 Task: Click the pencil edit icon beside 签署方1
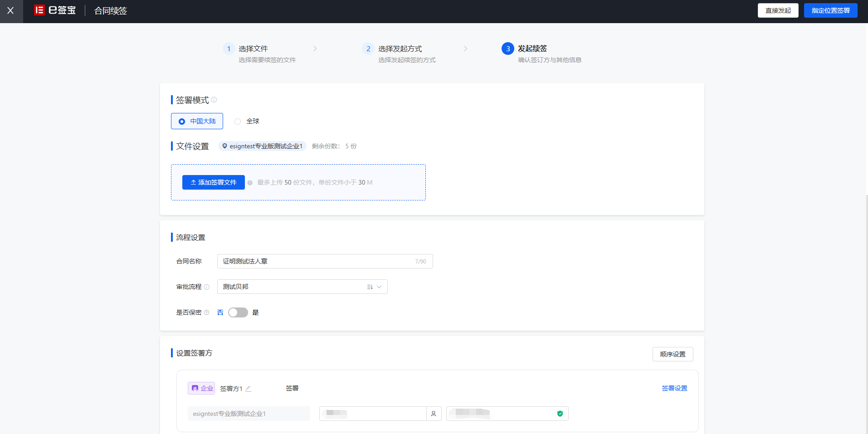coord(249,388)
